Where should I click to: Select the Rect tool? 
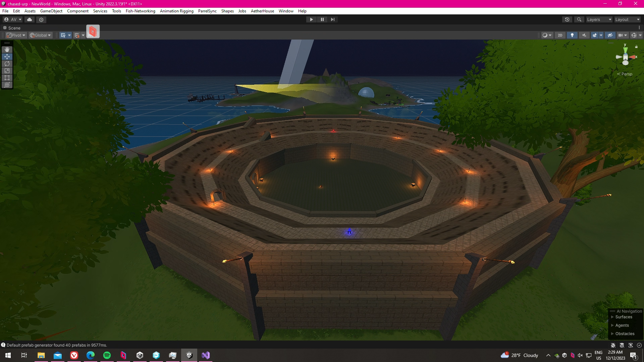click(7, 78)
